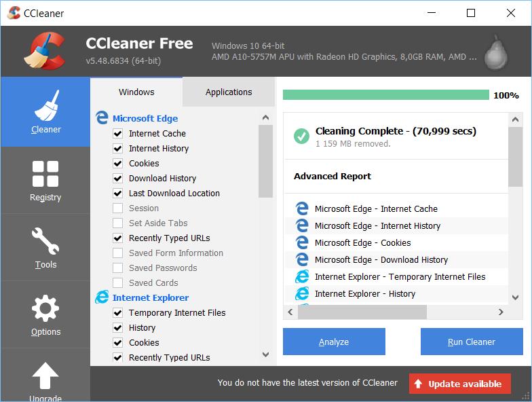Select Microsoft Edge - Download History report row
This screenshot has width=532, height=402.
coord(396,259)
